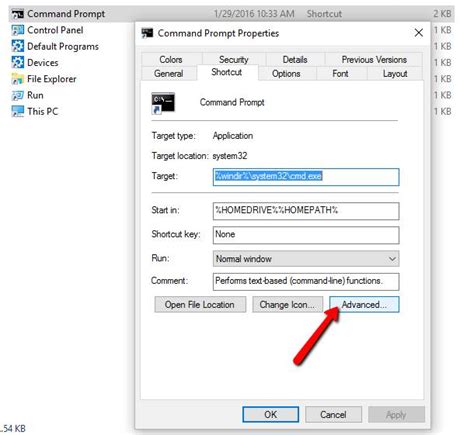Image resolution: width=474 pixels, height=435 pixels.
Task: Select the Control Panel icon in file list
Action: point(17,30)
